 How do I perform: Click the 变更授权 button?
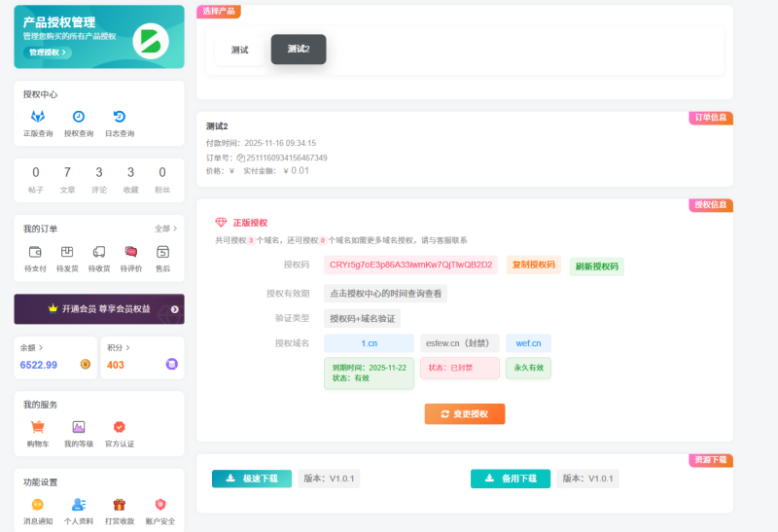click(x=465, y=414)
